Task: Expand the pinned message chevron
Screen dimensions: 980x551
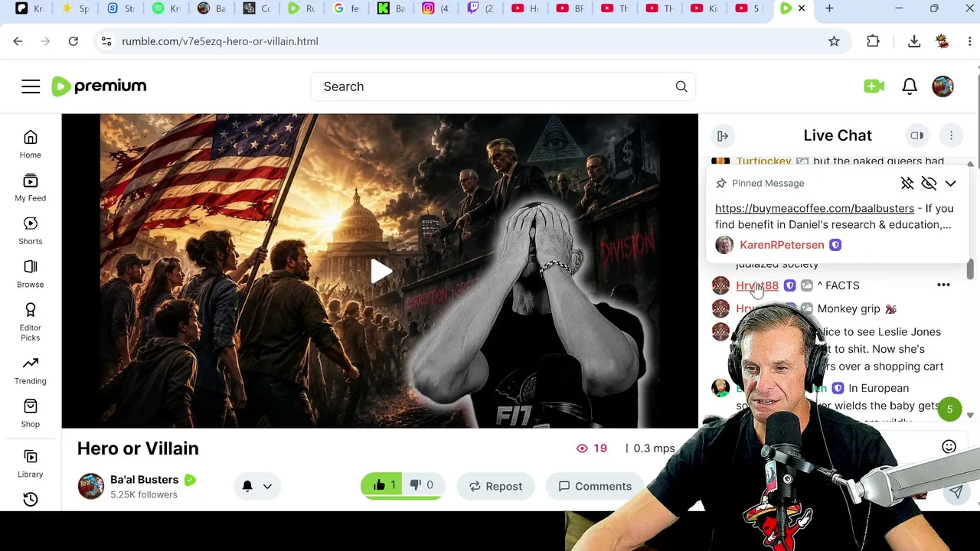Action: tap(950, 184)
